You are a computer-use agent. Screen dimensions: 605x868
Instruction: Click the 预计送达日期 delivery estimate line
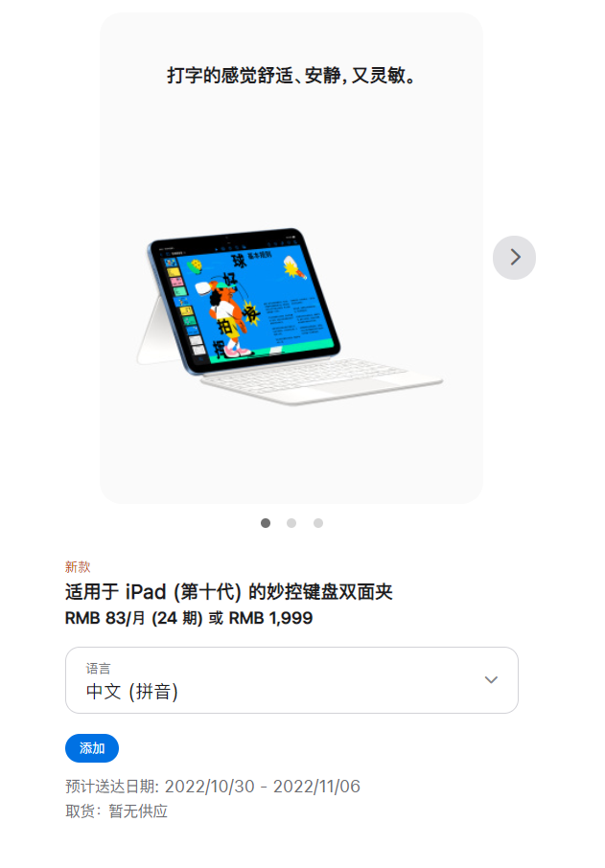[x=213, y=786]
